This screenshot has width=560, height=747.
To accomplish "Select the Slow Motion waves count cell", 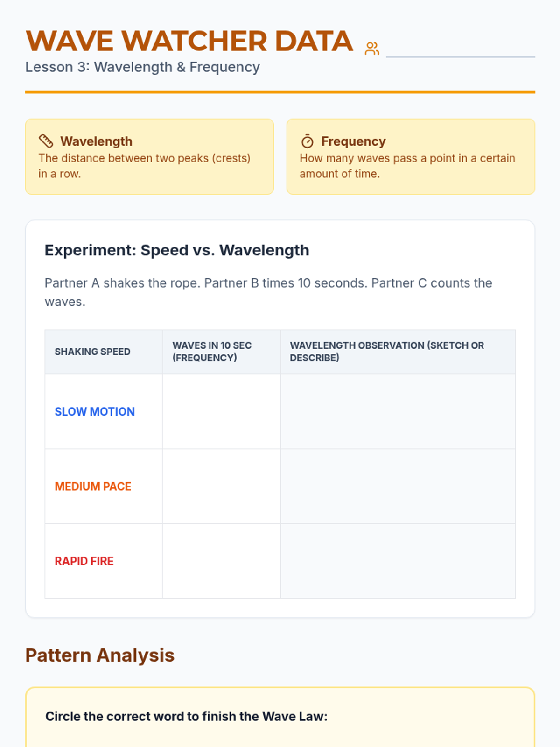I will pos(221,411).
